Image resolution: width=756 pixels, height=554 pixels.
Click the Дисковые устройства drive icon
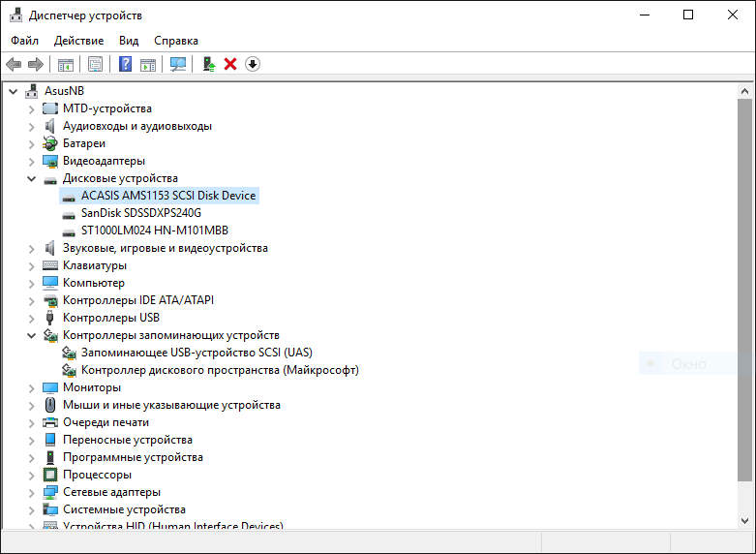50,180
